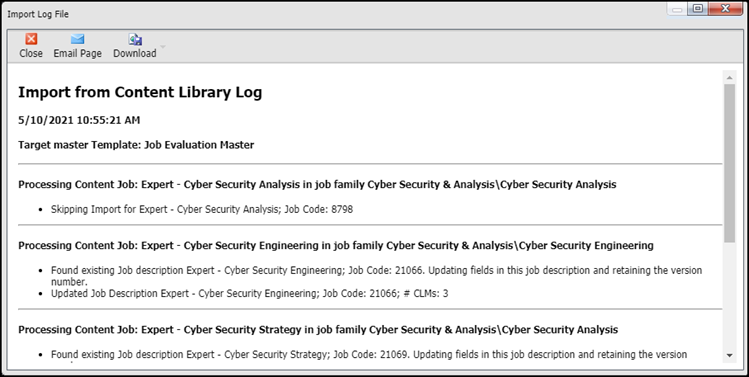Click the vertical scrollbar thumb
The width and height of the screenshot is (749, 377).
pos(729,163)
